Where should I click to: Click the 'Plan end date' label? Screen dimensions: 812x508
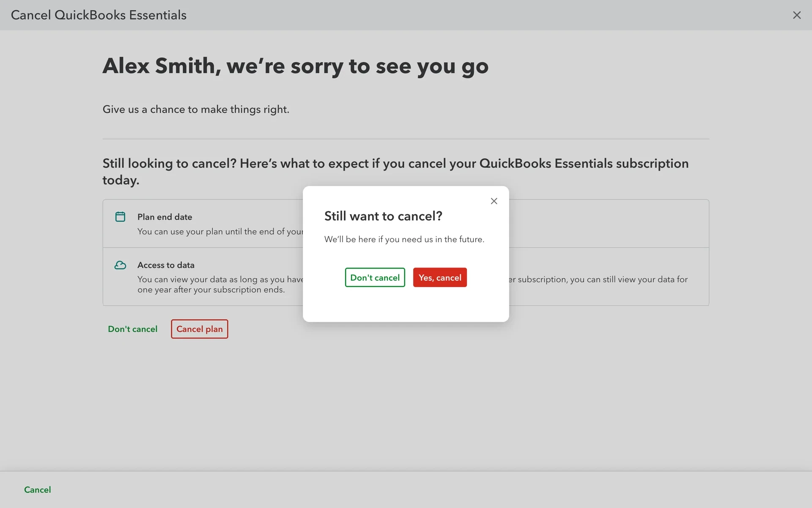165,217
